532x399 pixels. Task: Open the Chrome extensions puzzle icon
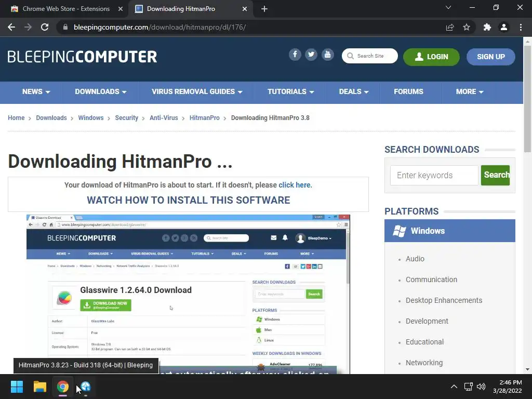click(x=487, y=27)
